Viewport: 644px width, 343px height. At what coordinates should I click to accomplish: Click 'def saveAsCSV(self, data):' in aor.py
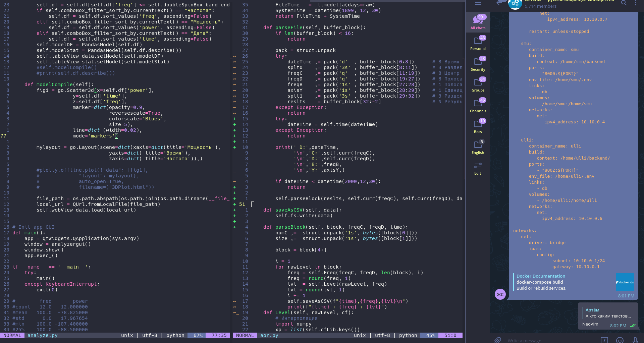tap(302, 210)
